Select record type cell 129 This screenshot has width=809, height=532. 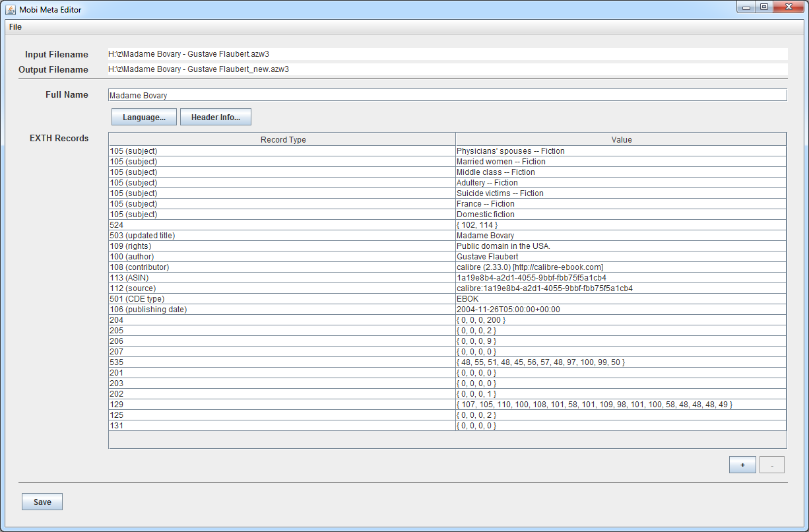coord(282,405)
